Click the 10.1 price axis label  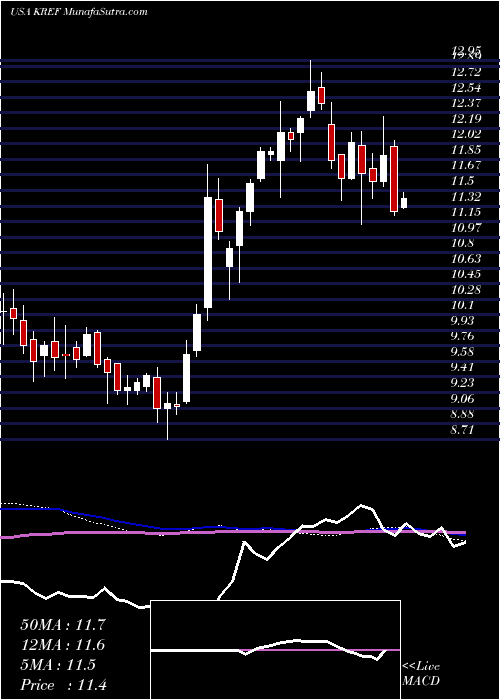pos(463,305)
